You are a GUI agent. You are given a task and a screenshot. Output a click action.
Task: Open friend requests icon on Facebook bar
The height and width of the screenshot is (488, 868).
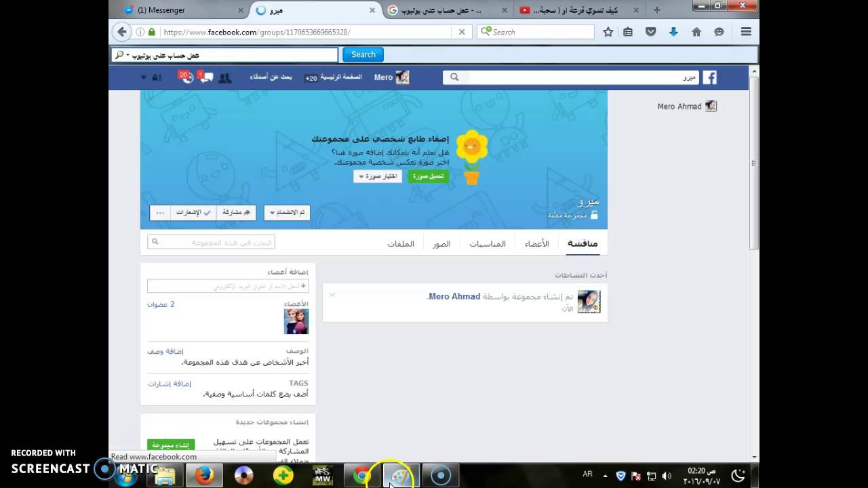tap(224, 78)
